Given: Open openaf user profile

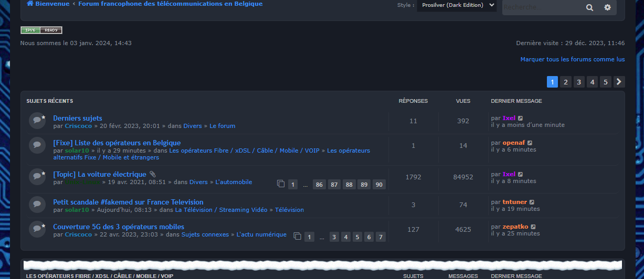Looking at the screenshot, I should pyautogui.click(x=514, y=143).
